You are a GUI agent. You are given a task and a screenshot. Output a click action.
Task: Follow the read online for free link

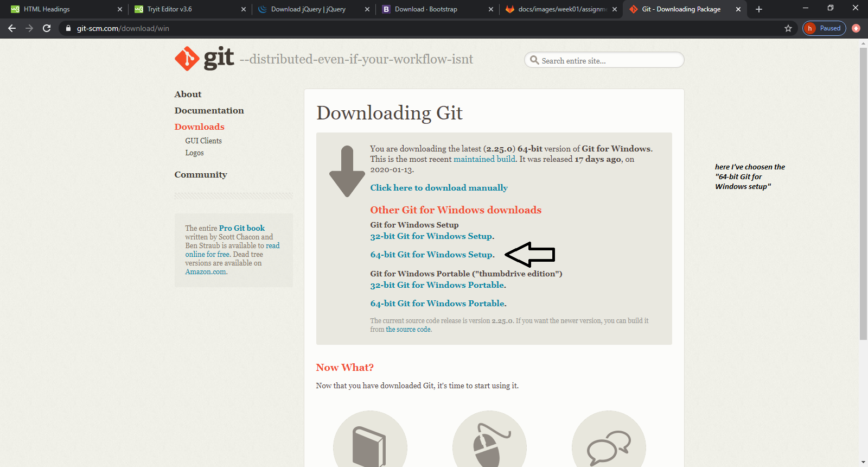pyautogui.click(x=233, y=250)
